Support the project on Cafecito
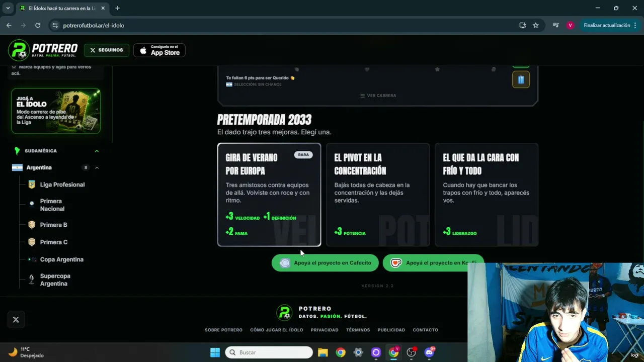The image size is (644, 362). (325, 263)
